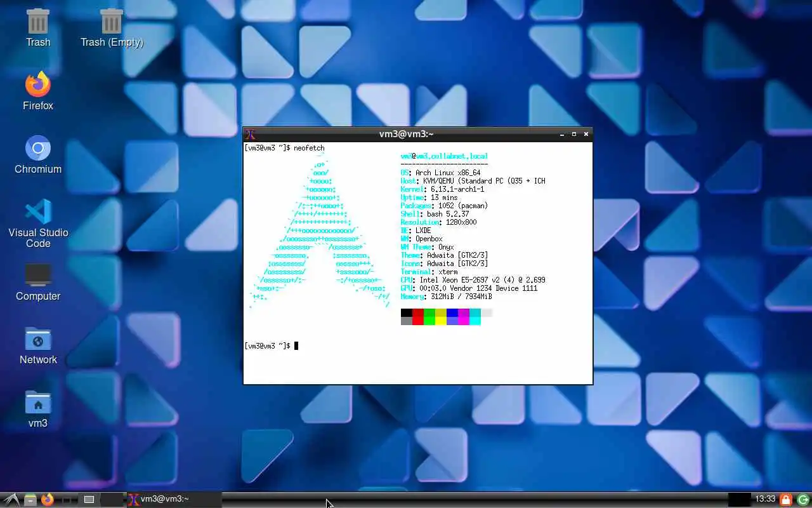Click the empty shell prompt with cursor
The image size is (812, 508).
point(271,346)
